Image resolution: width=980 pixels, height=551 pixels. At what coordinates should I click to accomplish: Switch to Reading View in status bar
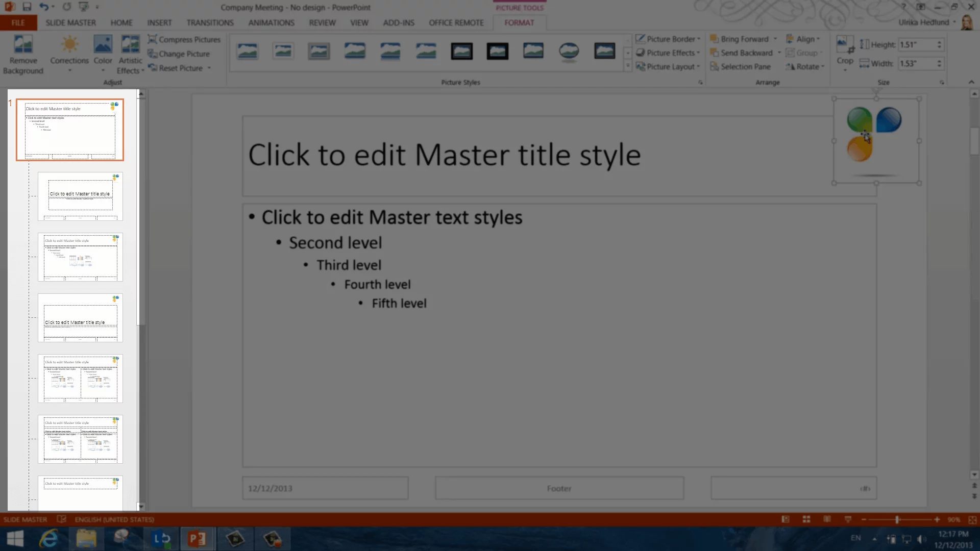click(x=827, y=519)
